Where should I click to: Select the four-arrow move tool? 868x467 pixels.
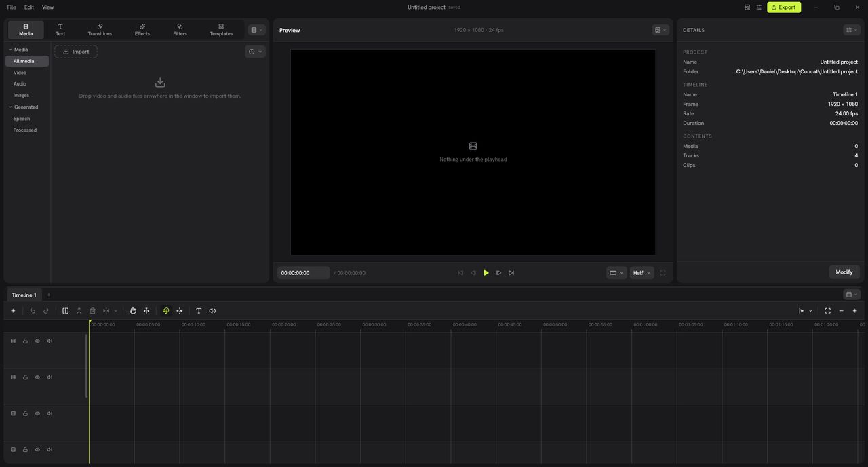146,311
